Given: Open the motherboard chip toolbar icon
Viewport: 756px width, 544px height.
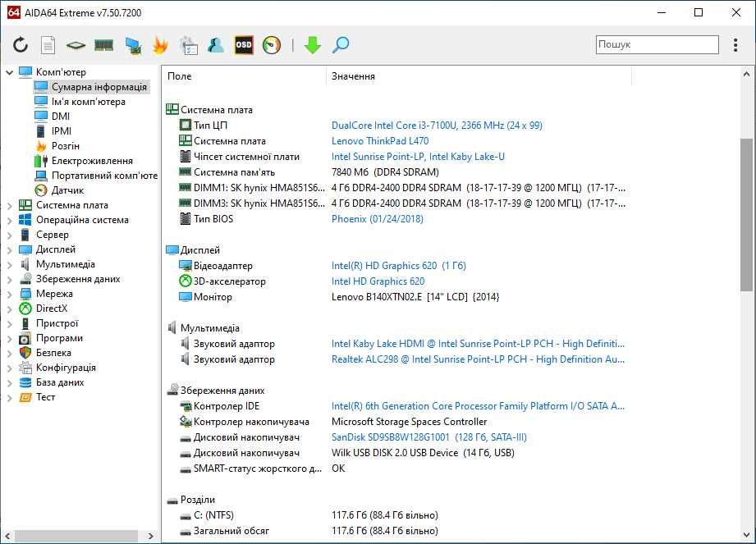Looking at the screenshot, I should coord(76,45).
